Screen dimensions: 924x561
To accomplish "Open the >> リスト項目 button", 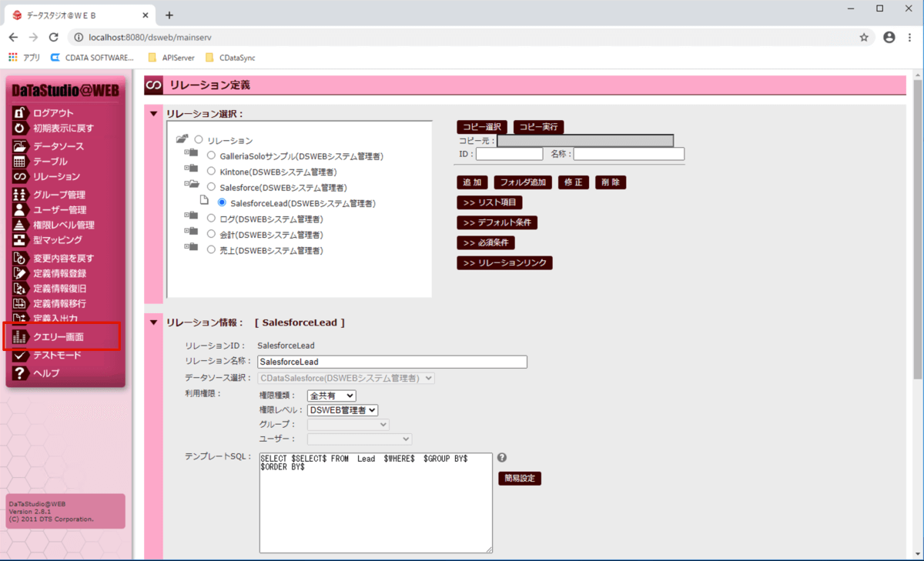I will click(490, 202).
